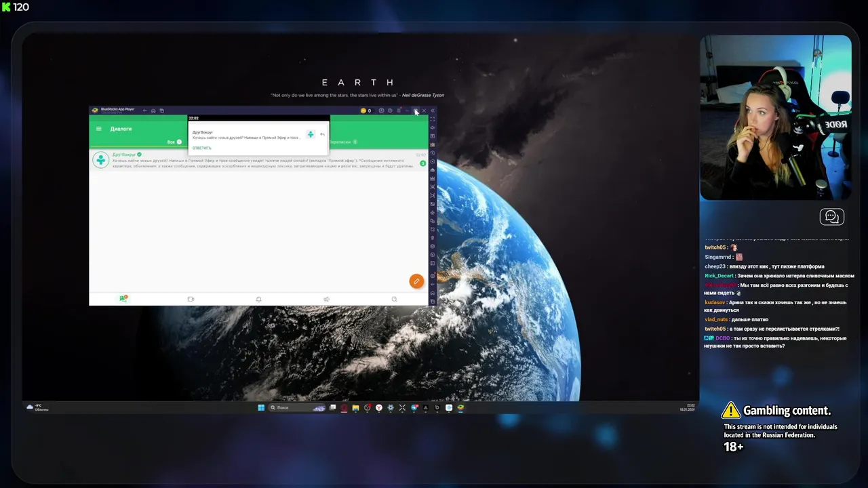
Task: Click the ДругВокруг avatar in the dialog list
Action: (101, 160)
